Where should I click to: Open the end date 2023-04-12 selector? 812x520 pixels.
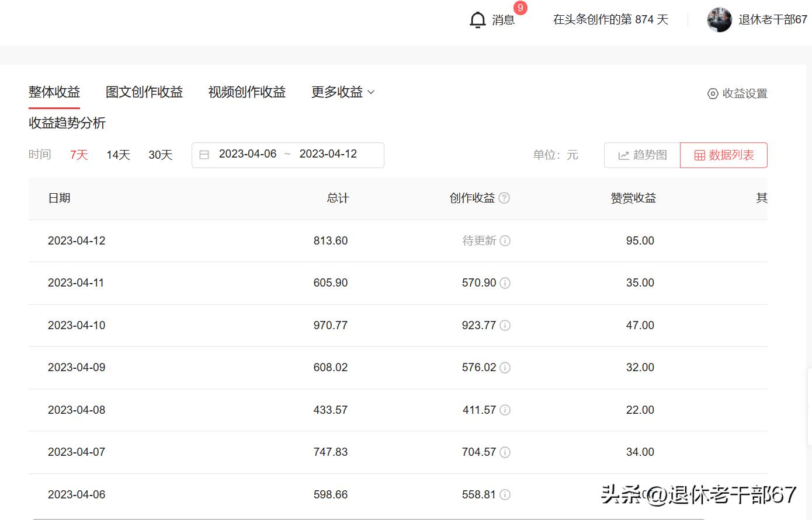pos(329,154)
